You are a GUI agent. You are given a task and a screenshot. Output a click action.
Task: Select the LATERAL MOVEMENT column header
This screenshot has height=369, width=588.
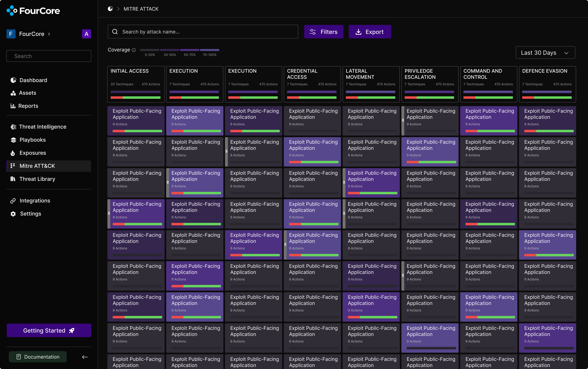tap(371, 84)
